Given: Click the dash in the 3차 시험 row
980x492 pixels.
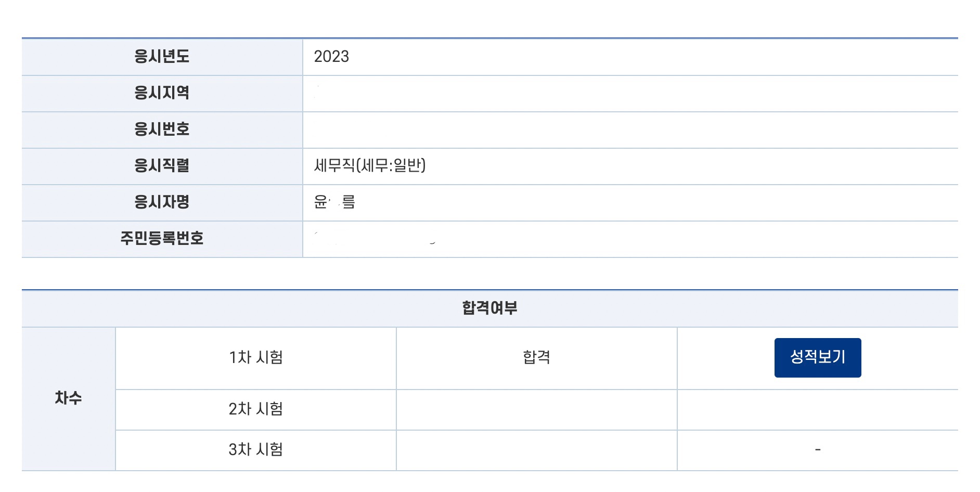Looking at the screenshot, I should click(x=817, y=449).
